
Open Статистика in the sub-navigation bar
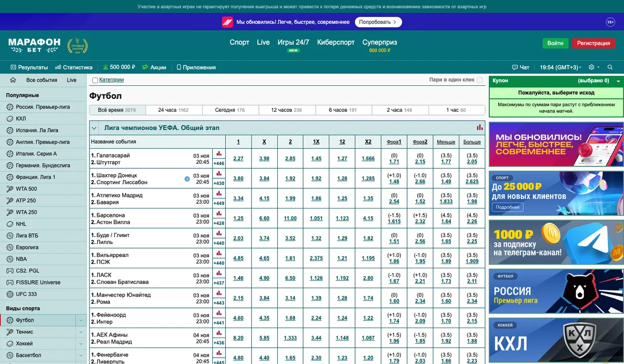(74, 67)
